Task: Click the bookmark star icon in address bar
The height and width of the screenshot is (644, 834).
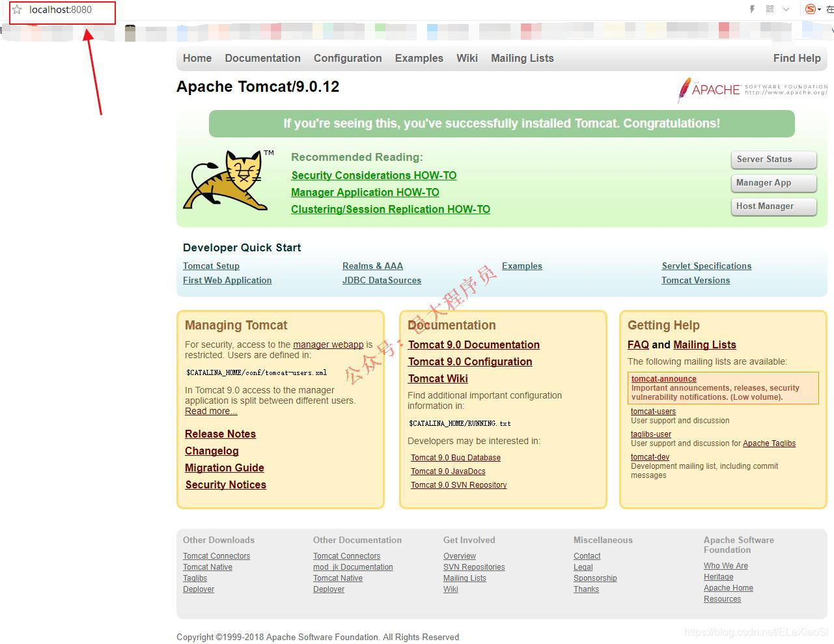Action: click(x=17, y=10)
